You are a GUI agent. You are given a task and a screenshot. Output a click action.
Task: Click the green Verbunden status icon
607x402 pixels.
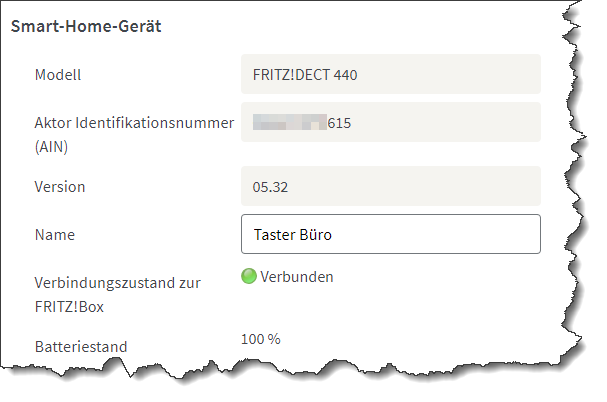(x=249, y=276)
